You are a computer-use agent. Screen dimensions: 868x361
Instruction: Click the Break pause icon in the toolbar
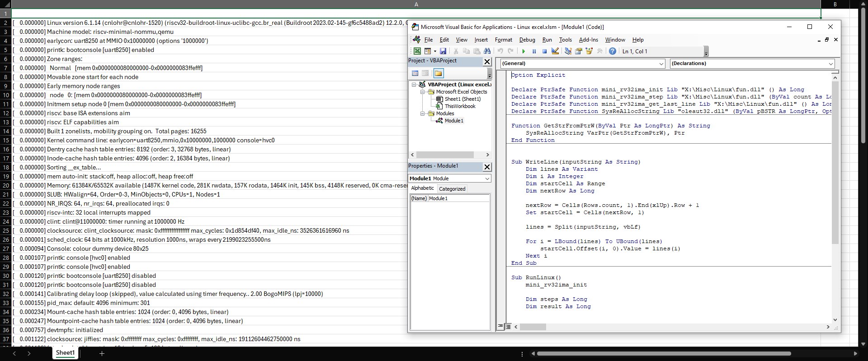click(534, 52)
